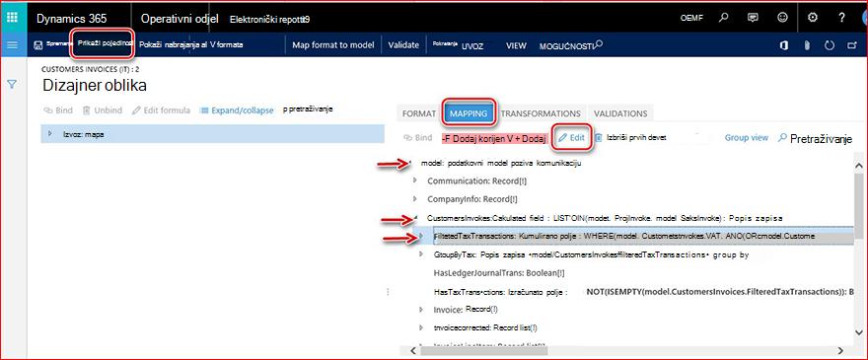Expand the Communication: Record node

(415, 180)
